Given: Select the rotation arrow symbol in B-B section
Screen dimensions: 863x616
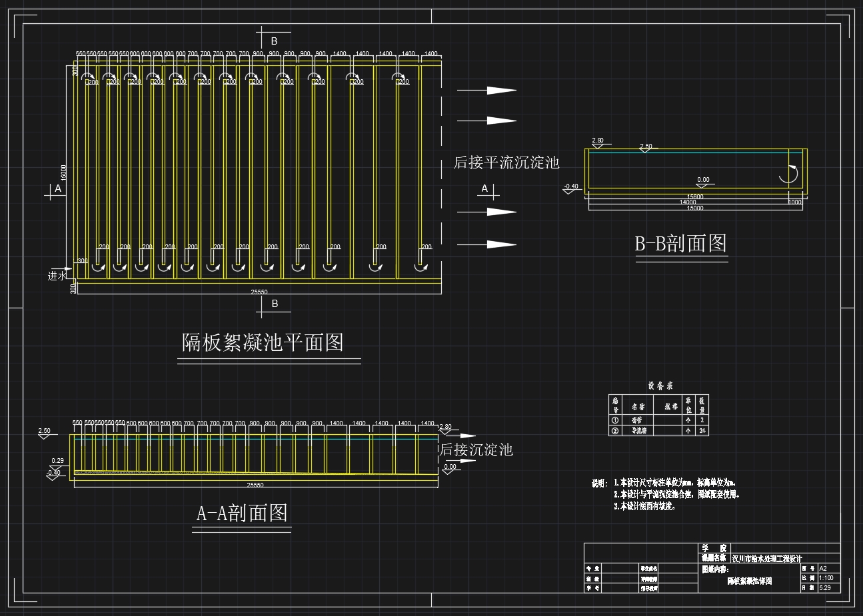Looking at the screenshot, I should tap(788, 174).
